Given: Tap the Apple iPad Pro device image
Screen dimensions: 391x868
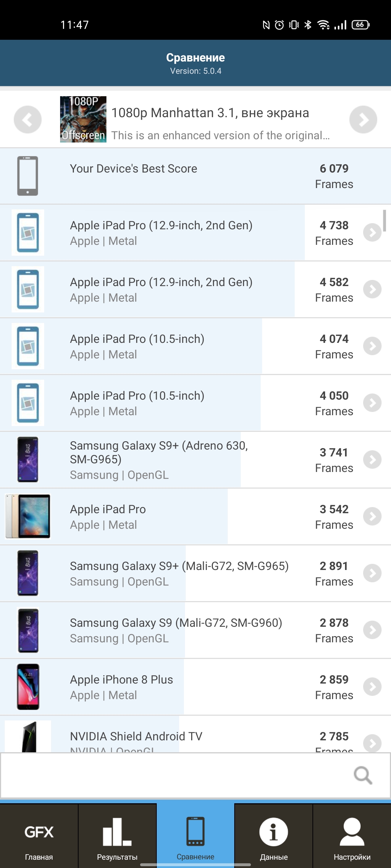Looking at the screenshot, I should pyautogui.click(x=28, y=516).
